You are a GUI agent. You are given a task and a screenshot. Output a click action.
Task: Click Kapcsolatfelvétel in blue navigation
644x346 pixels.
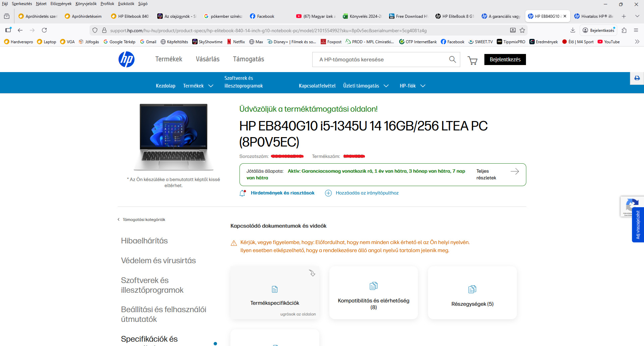(317, 86)
